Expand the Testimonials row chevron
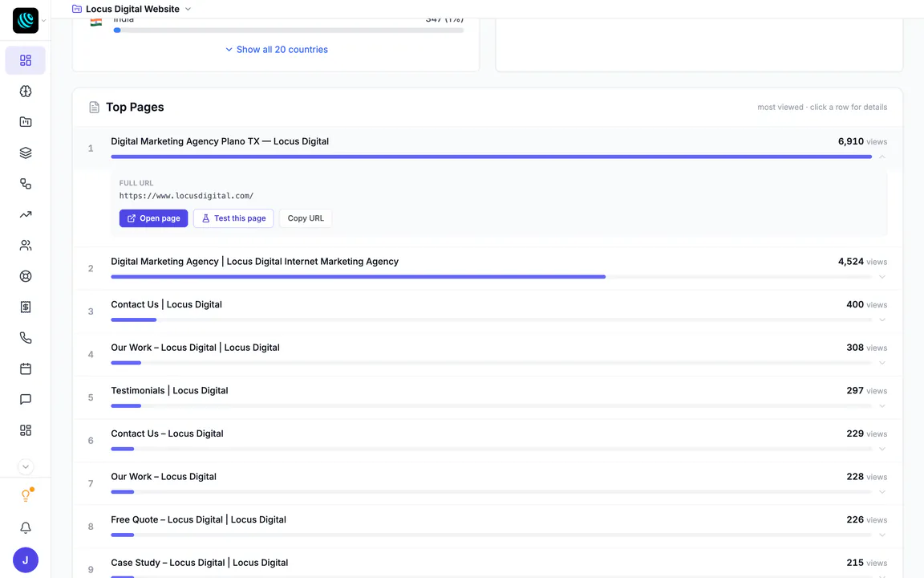The width and height of the screenshot is (924, 578). tap(882, 406)
